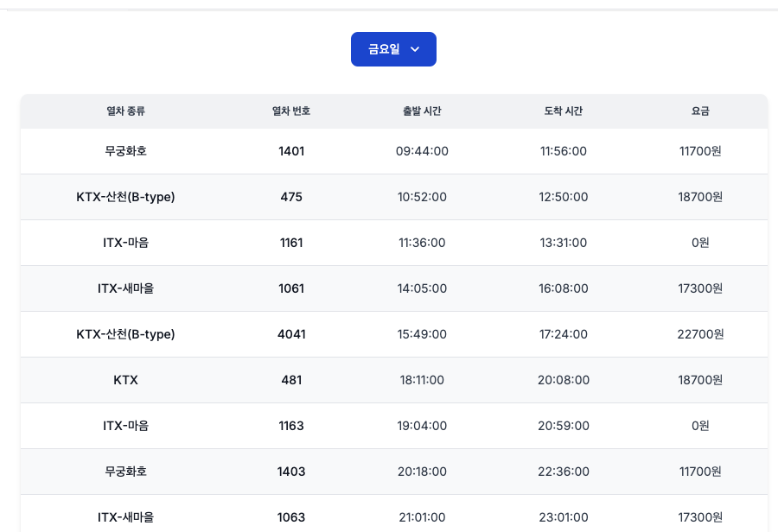
Task: Select train number 1403
Action: [291, 472]
